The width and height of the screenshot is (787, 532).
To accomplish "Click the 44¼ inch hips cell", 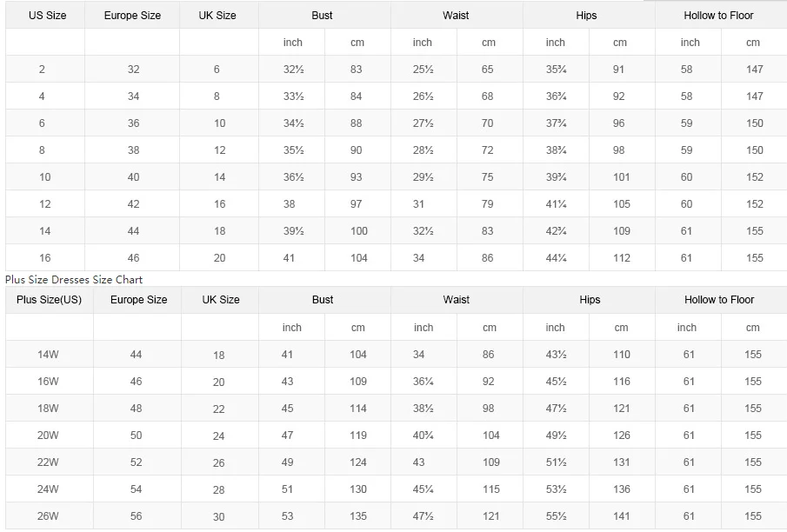I will (556, 258).
